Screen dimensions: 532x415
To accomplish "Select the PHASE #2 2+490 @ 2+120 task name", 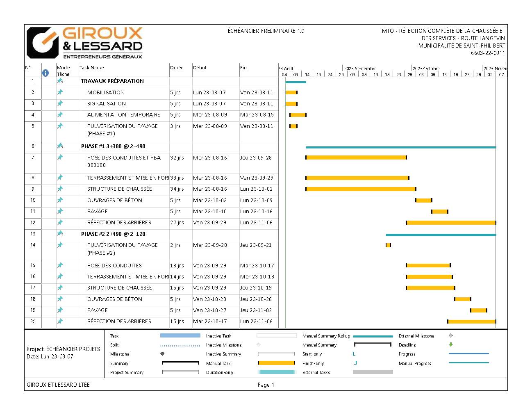I will click(113, 234).
